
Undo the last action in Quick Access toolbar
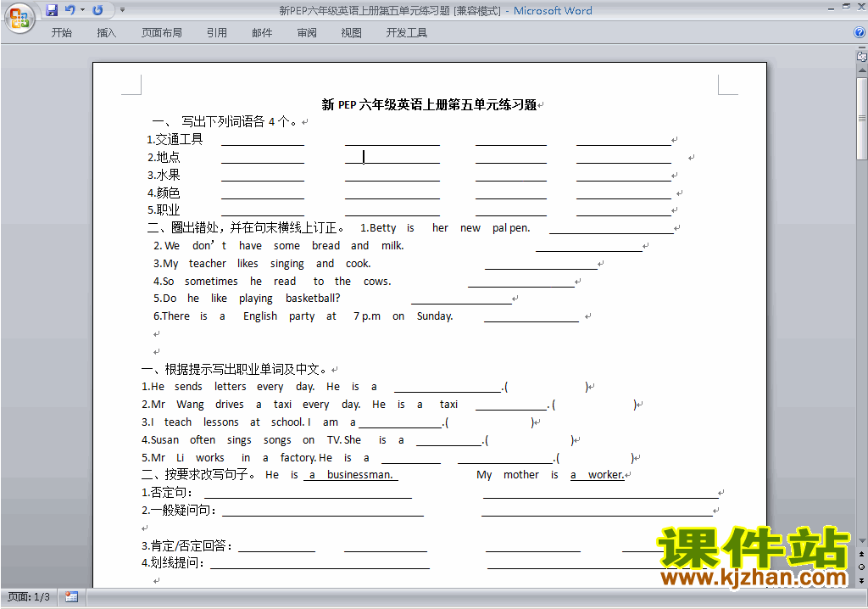point(70,10)
